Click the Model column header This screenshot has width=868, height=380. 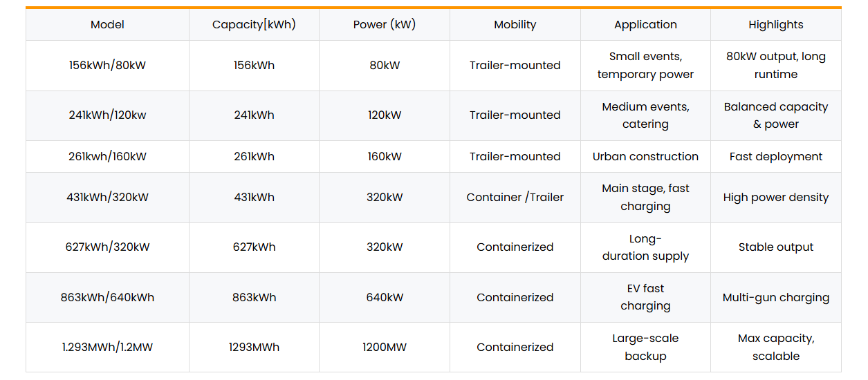point(107,25)
